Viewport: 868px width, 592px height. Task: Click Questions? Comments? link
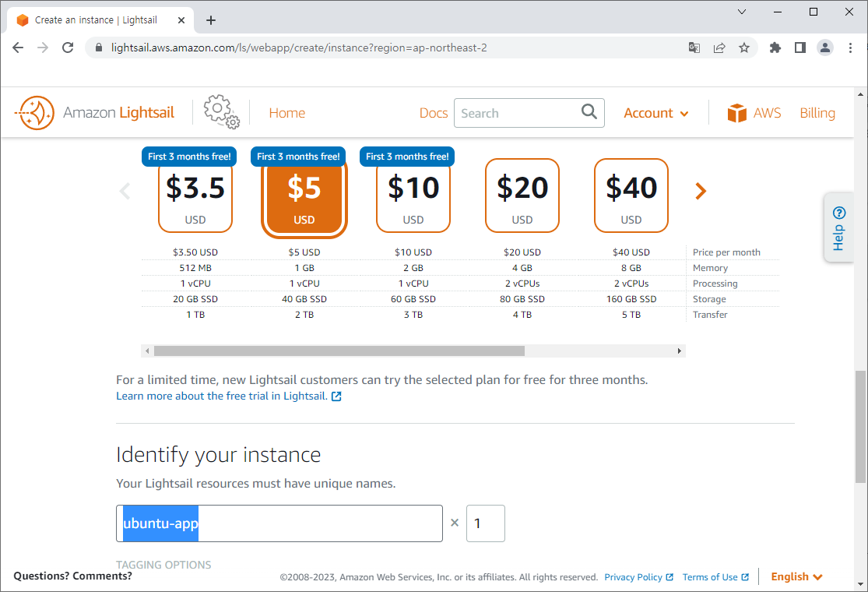click(72, 576)
